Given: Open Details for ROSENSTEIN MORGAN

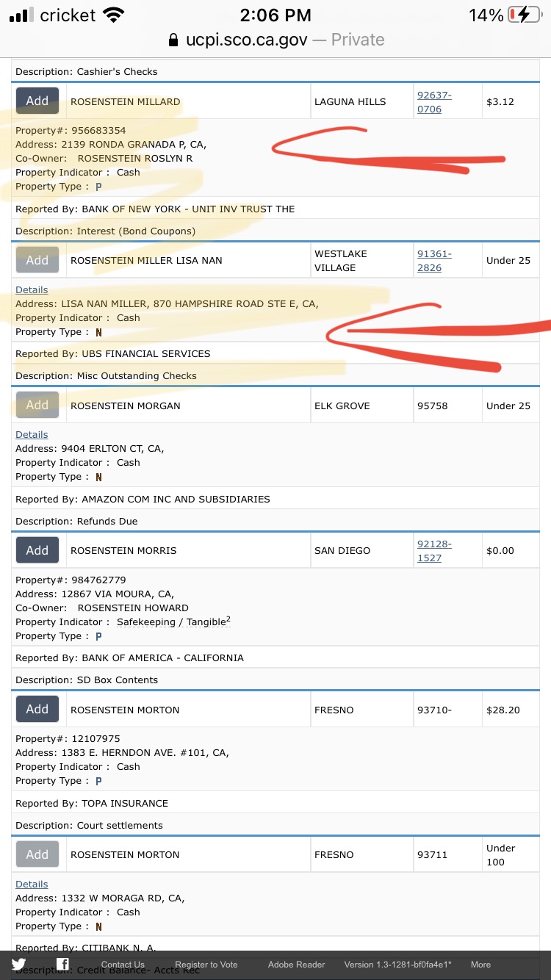Looking at the screenshot, I should [32, 434].
